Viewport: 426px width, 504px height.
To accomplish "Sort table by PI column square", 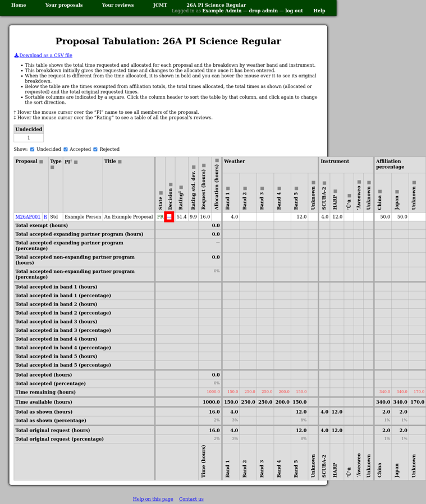I will [76, 163].
